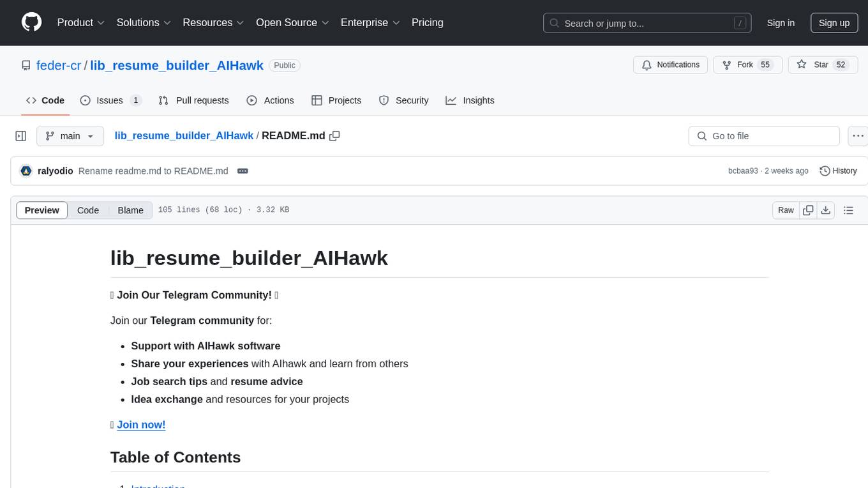Download the raw file
Screen dimensions: 868x488
tap(826, 210)
